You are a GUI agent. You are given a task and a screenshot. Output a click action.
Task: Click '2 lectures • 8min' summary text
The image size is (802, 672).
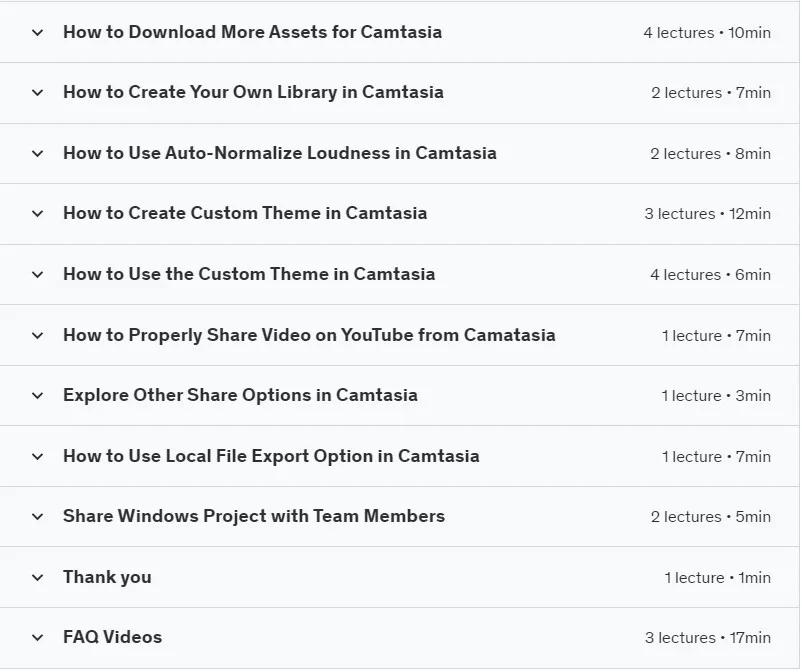click(710, 154)
